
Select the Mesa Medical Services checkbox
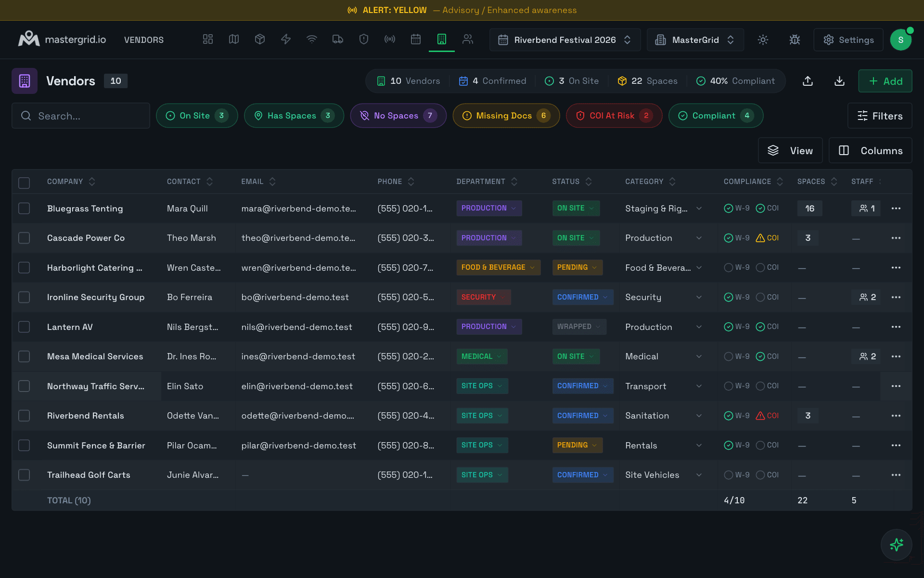[24, 356]
